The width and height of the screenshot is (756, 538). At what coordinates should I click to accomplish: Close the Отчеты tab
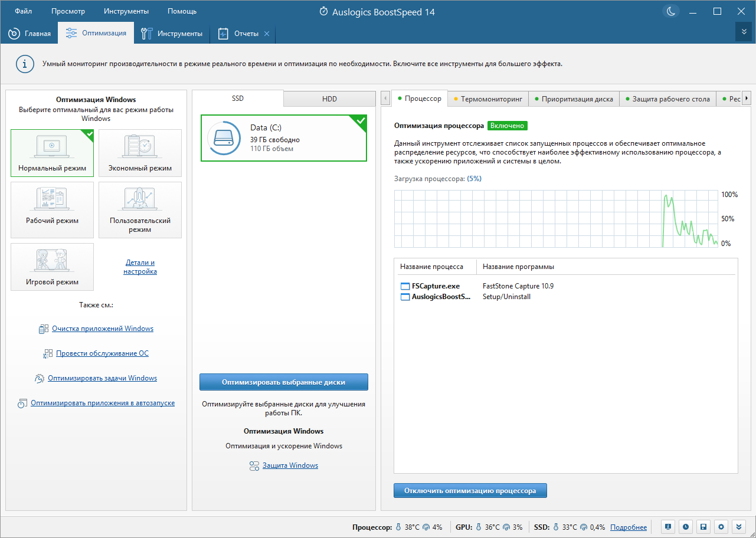click(x=267, y=34)
